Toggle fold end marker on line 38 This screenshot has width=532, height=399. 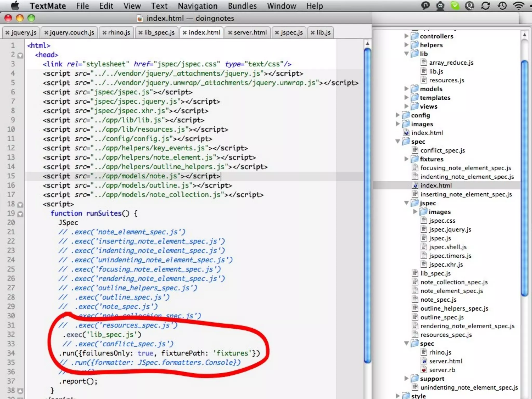[20, 391]
